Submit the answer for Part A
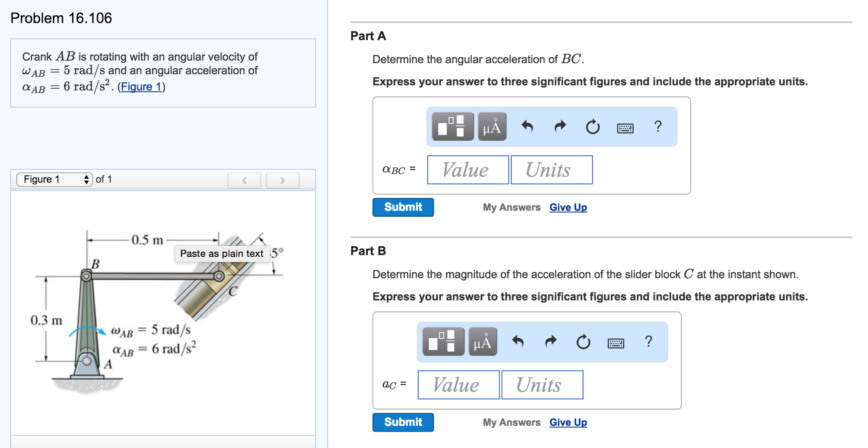Screen dimensions: 868x448 pos(402,207)
